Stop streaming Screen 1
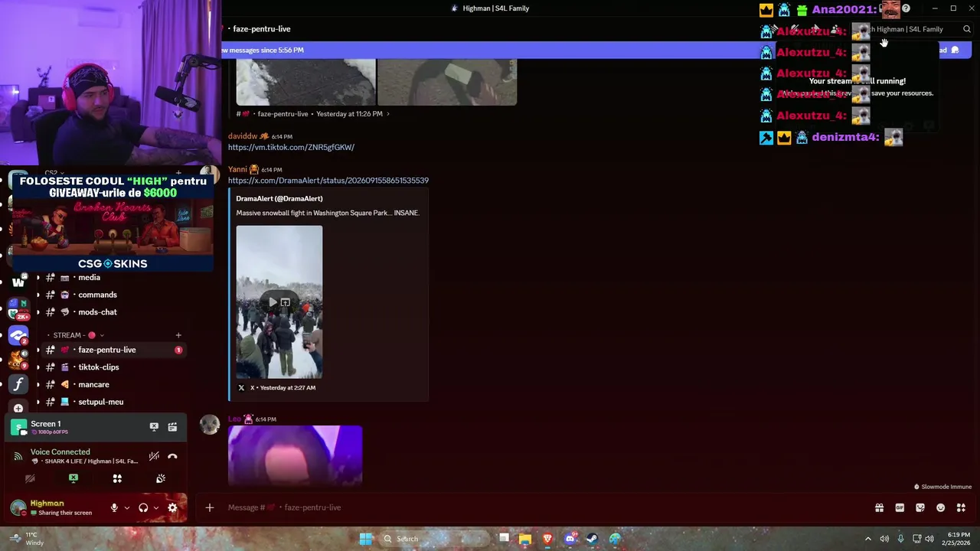The image size is (980, 551). click(154, 427)
